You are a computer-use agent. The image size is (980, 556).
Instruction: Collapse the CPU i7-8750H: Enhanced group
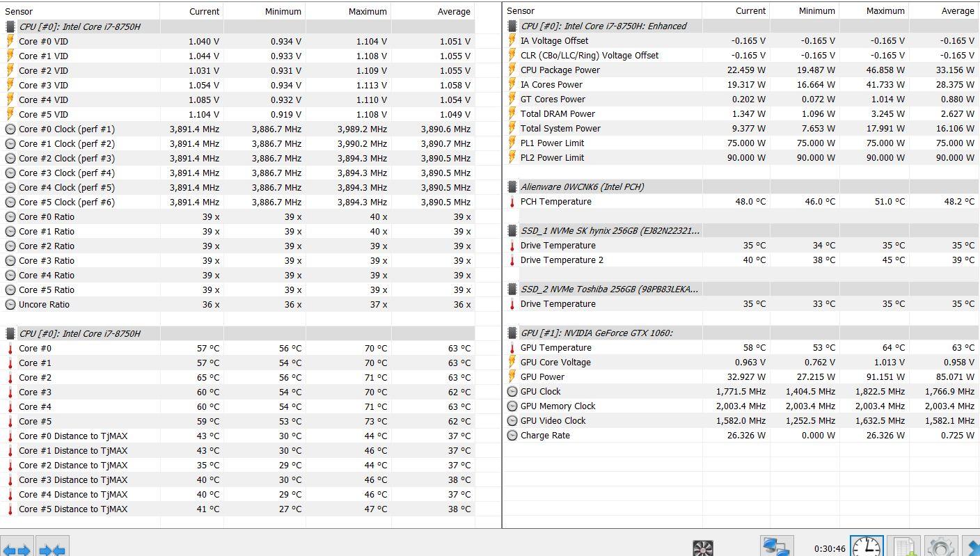[x=512, y=26]
